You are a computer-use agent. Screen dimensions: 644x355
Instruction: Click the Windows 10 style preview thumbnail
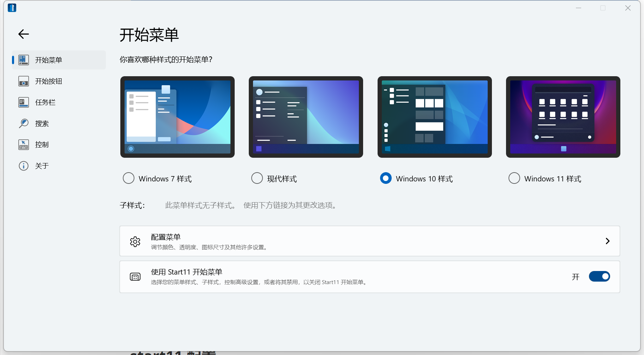[435, 117]
